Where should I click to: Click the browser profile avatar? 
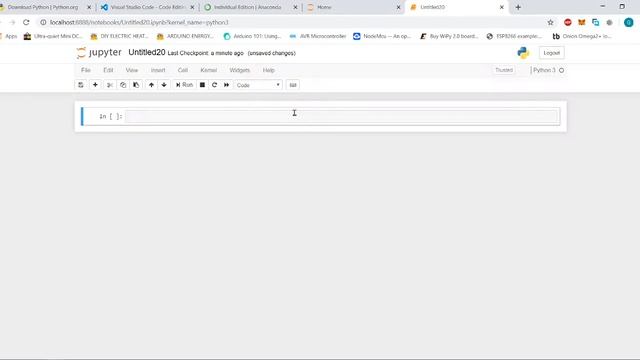pos(629,22)
